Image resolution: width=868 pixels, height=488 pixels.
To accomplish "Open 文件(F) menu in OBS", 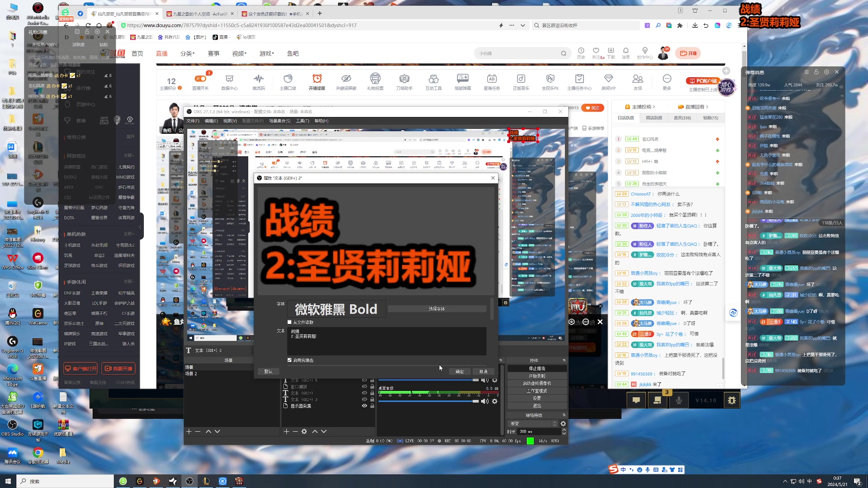I will click(x=193, y=121).
